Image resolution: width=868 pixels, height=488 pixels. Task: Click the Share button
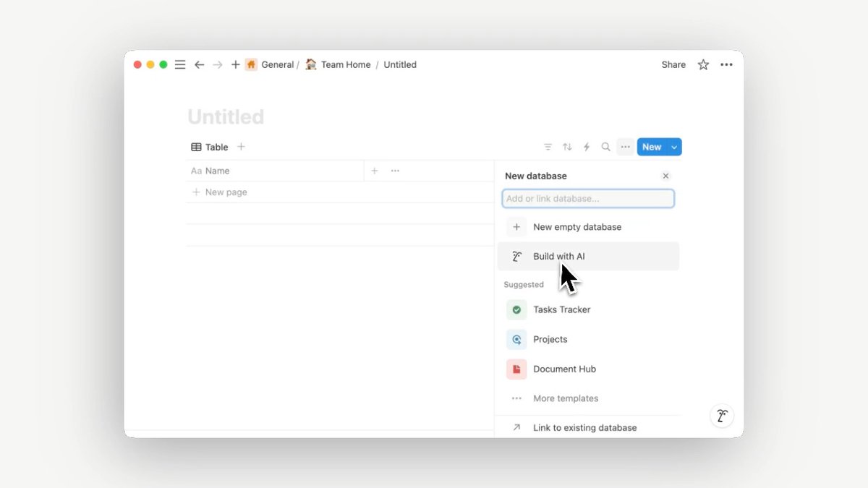673,64
